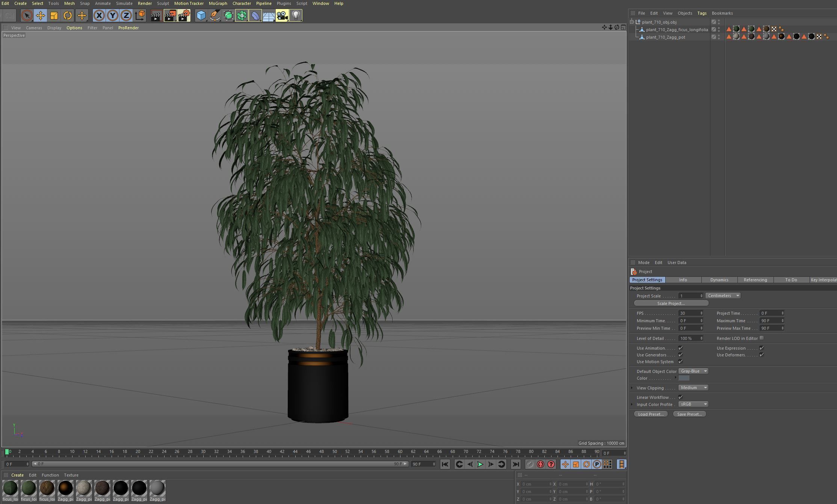837x504 pixels.
Task: Open the Info tab
Action: 683,280
